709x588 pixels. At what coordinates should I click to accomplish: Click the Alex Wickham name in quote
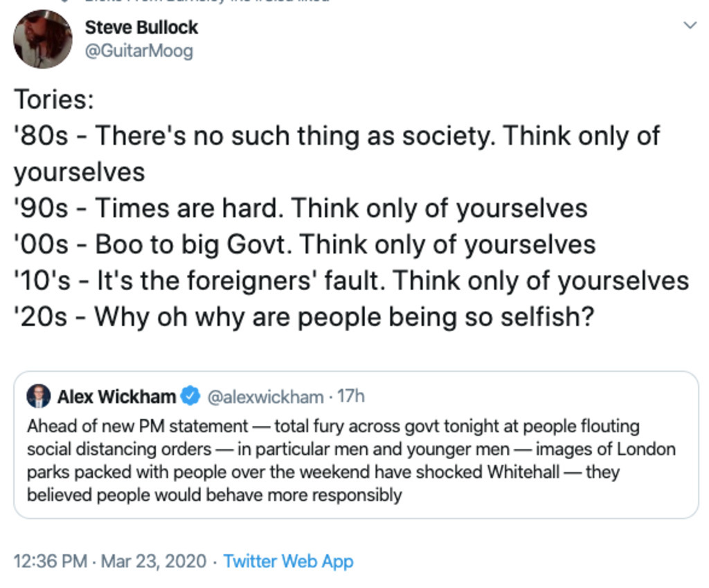[x=116, y=397]
